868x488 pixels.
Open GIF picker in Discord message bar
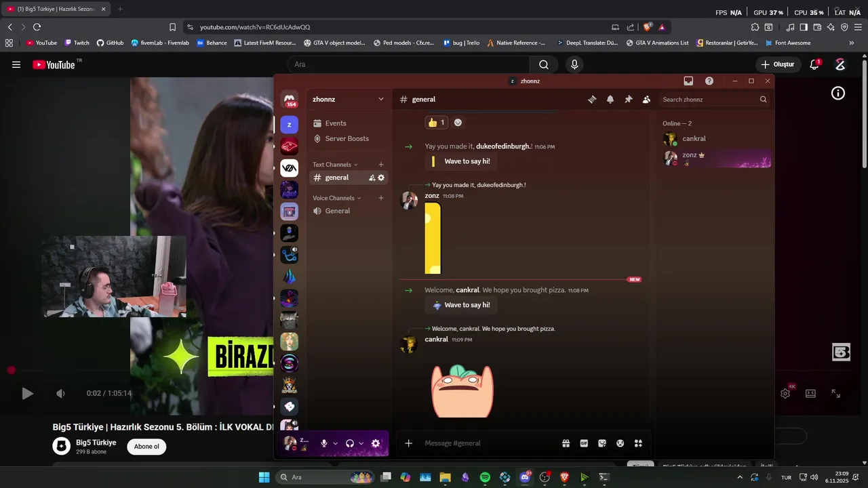(x=584, y=443)
